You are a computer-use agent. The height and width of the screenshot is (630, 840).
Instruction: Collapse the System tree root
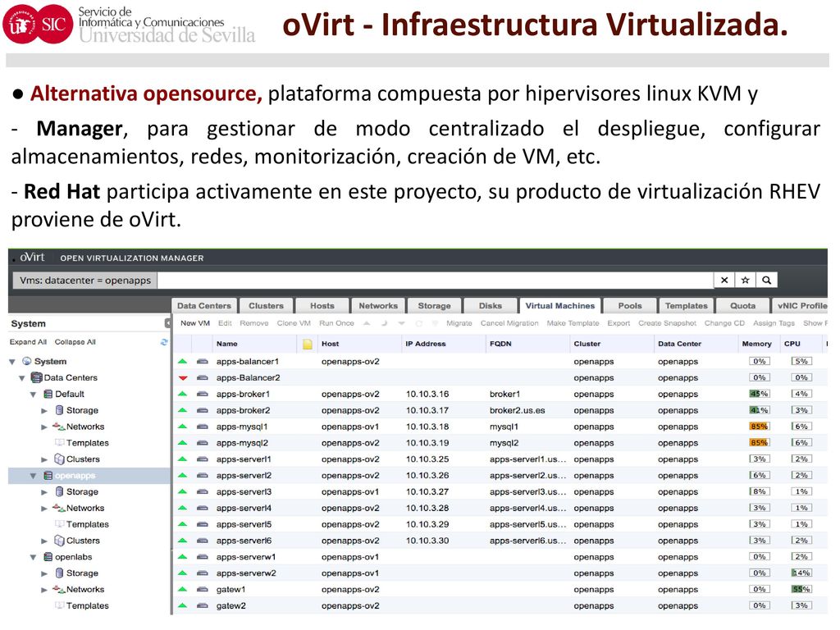12,362
